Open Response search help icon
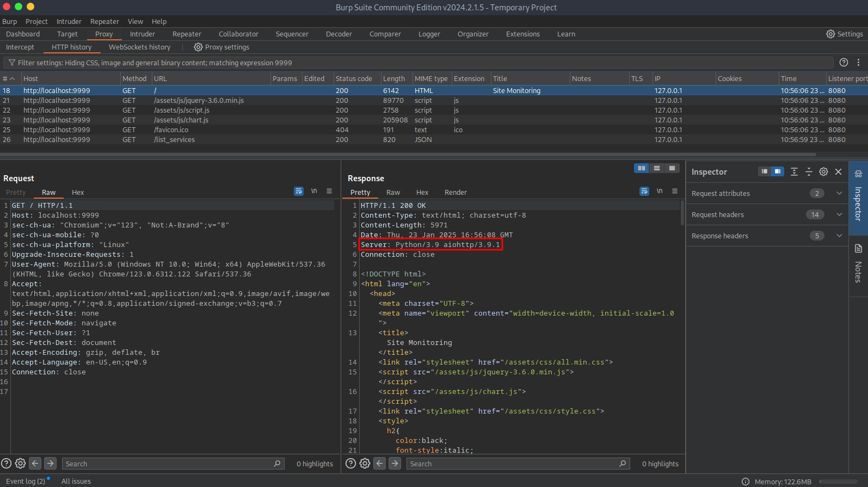 [x=351, y=464]
